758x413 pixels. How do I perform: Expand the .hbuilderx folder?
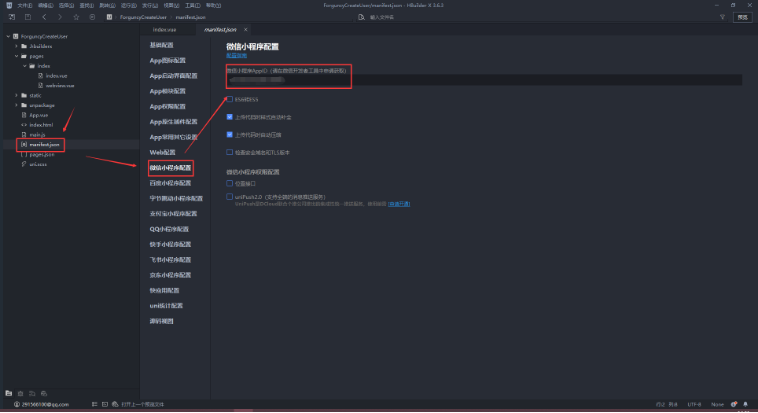click(16, 46)
